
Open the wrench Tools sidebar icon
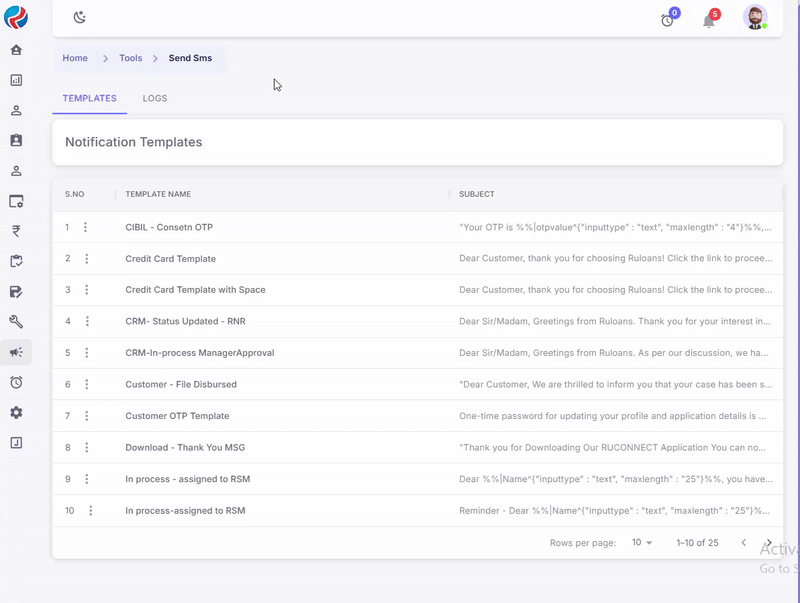click(x=16, y=322)
